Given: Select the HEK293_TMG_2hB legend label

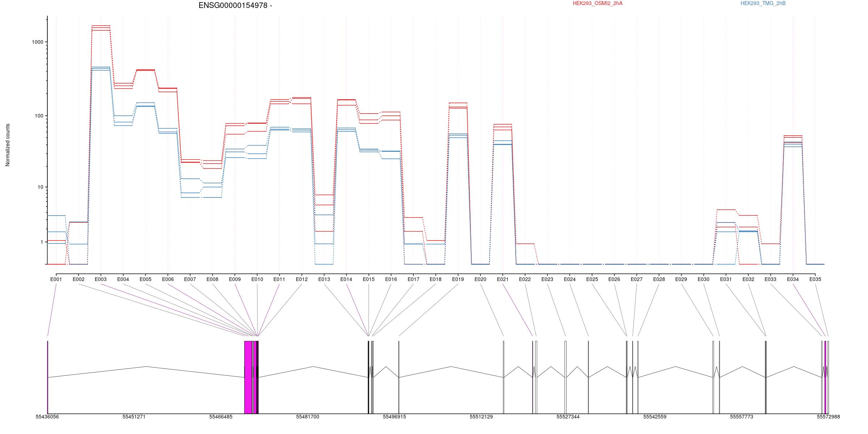Looking at the screenshot, I should [x=763, y=3].
